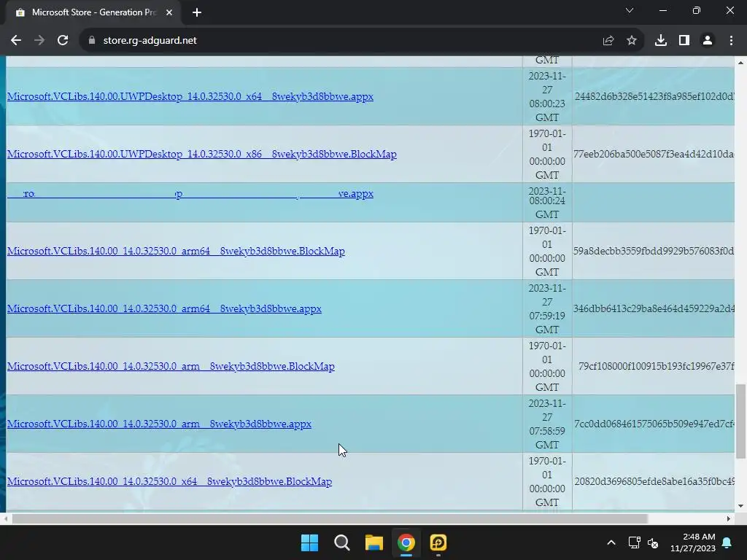
Task: Click the scroll down arrow of vertical scrollbar
Action: click(x=740, y=506)
